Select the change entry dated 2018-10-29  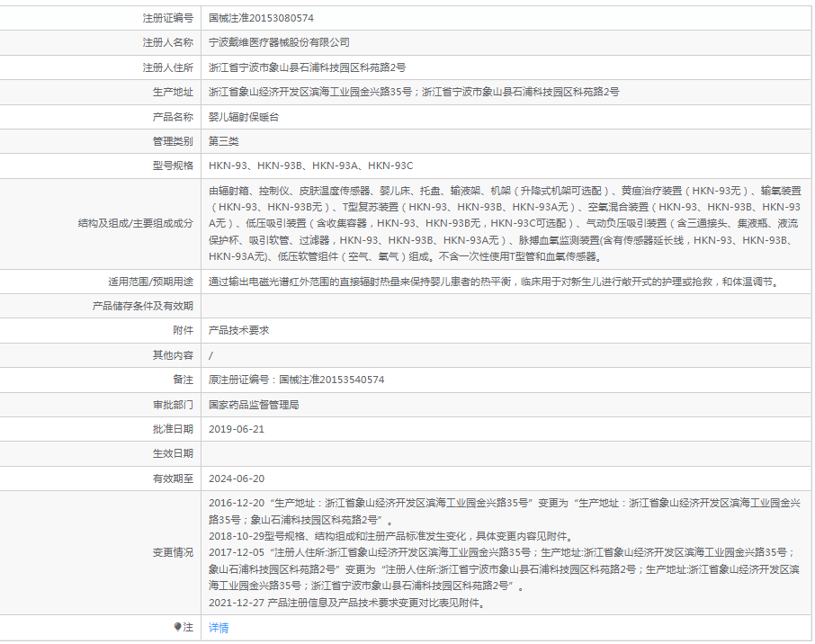point(390,536)
